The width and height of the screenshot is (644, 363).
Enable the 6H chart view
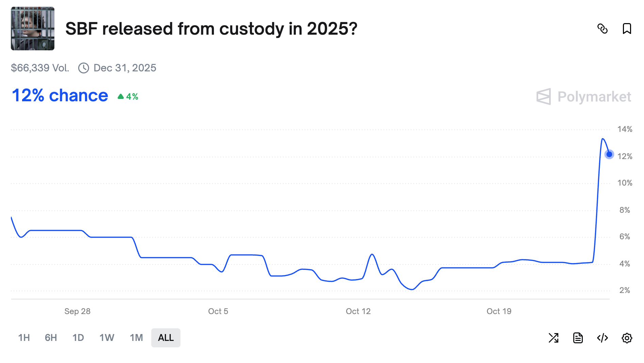[51, 338]
